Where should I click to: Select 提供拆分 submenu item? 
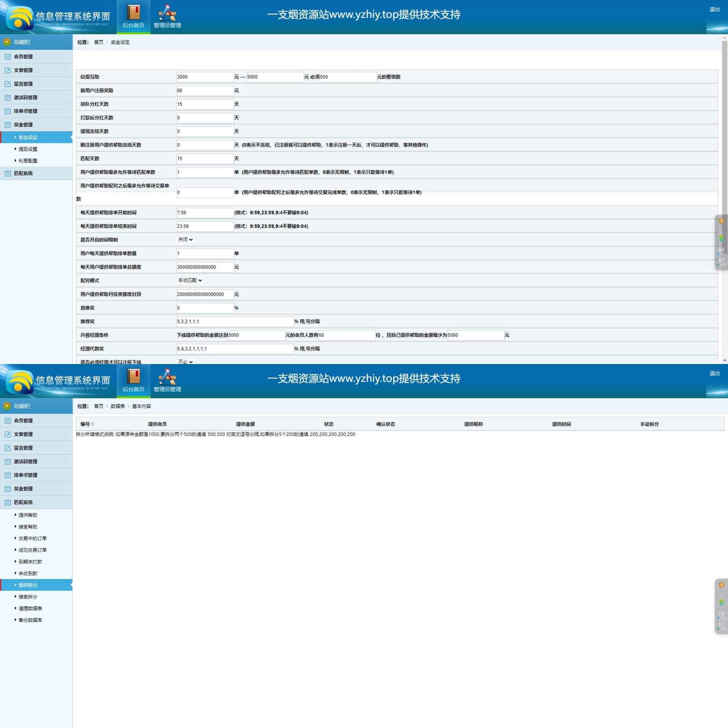click(36, 585)
